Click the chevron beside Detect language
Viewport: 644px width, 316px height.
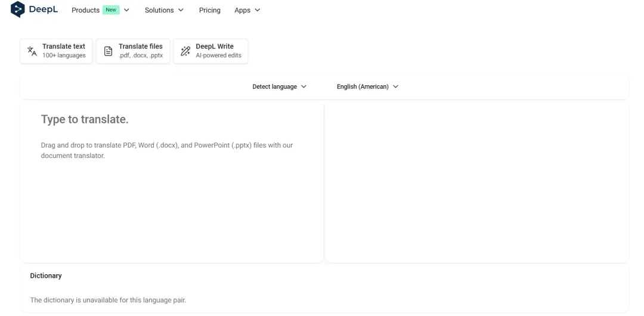[x=304, y=86]
